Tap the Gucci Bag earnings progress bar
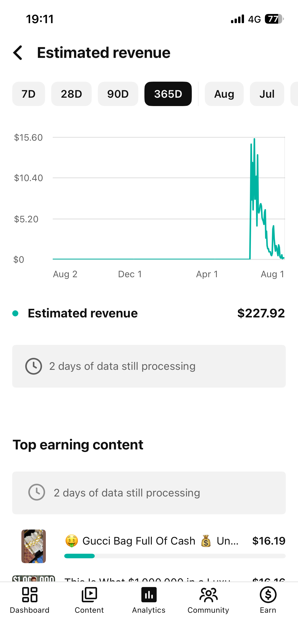This screenshot has width=298, height=644. (175, 556)
